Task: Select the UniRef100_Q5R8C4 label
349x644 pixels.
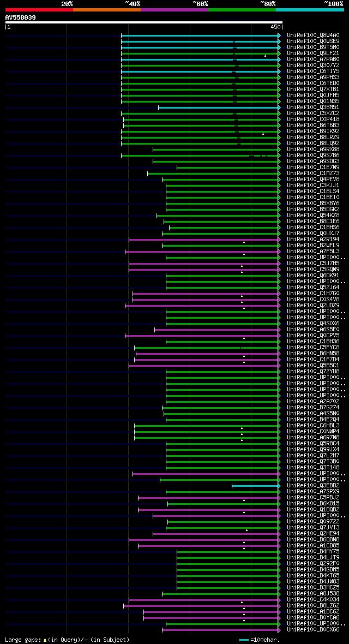Action: 313,444
